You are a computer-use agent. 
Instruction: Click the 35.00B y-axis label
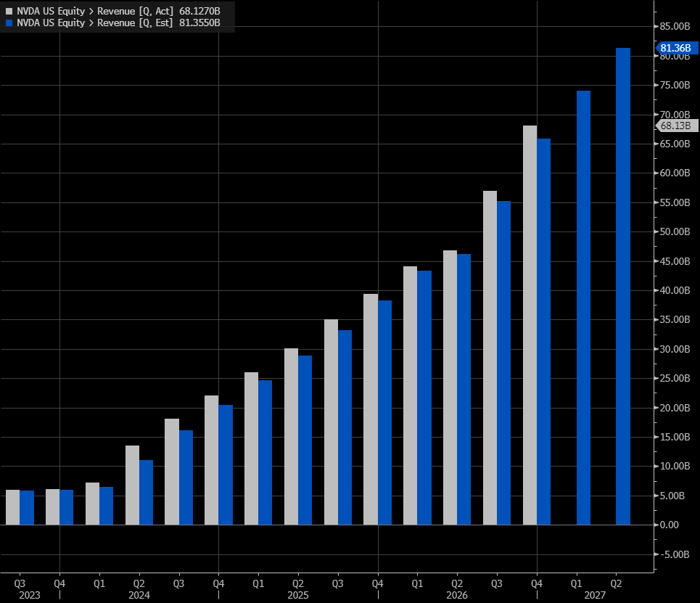pyautogui.click(x=675, y=319)
